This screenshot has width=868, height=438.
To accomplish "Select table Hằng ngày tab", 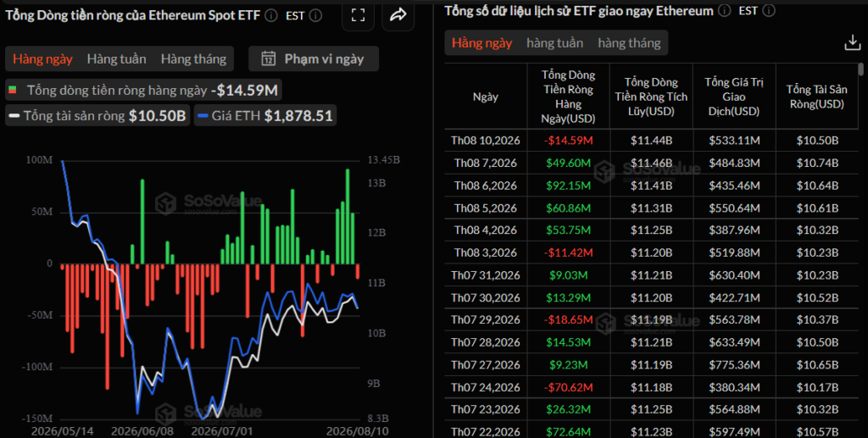I will pos(481,43).
